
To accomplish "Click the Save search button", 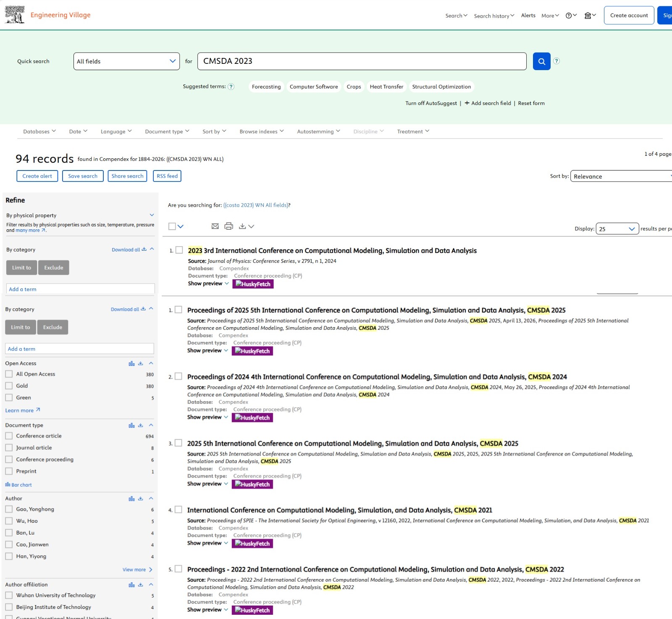I will [83, 176].
